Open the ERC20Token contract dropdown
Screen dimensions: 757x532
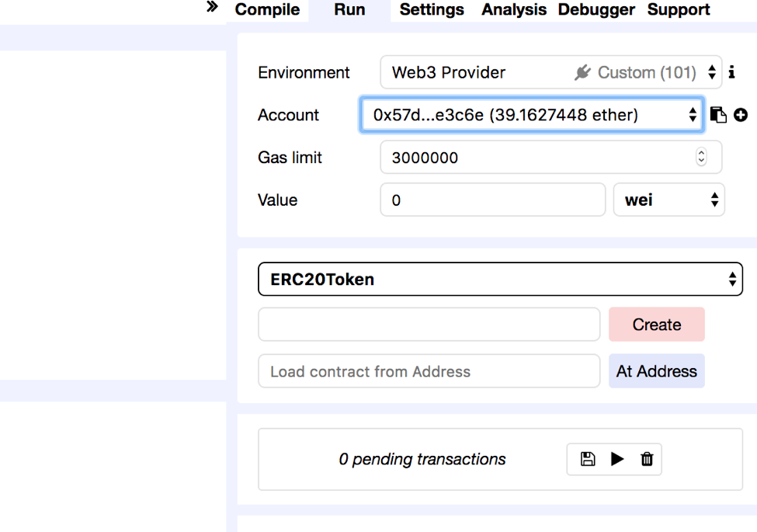(500, 279)
